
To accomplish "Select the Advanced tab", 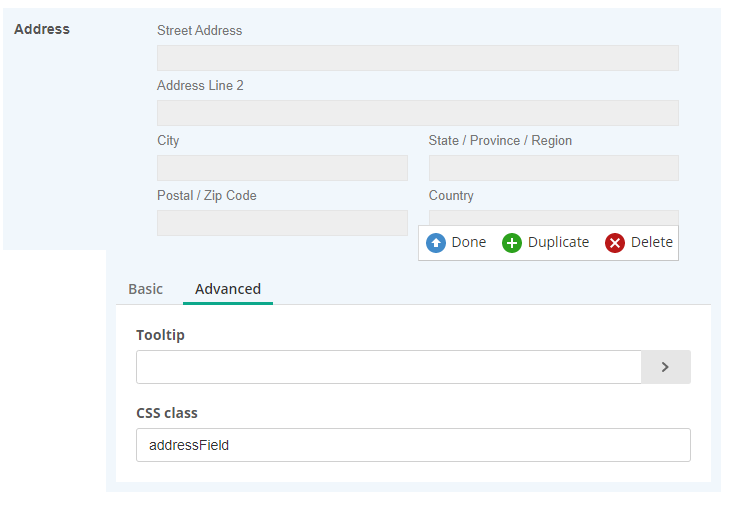I will pyautogui.click(x=228, y=289).
